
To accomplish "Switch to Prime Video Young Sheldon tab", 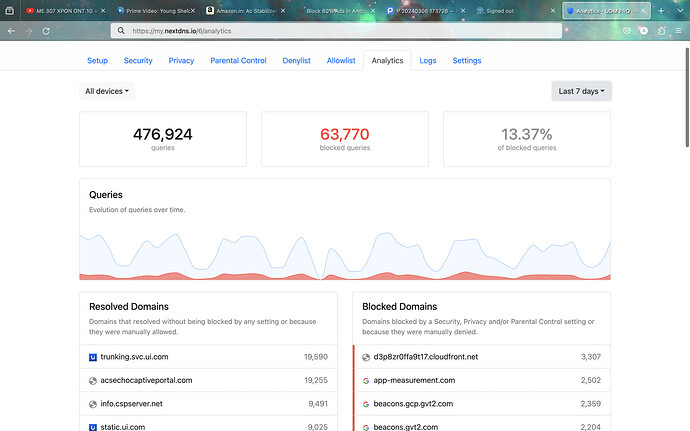I will coord(154,11).
